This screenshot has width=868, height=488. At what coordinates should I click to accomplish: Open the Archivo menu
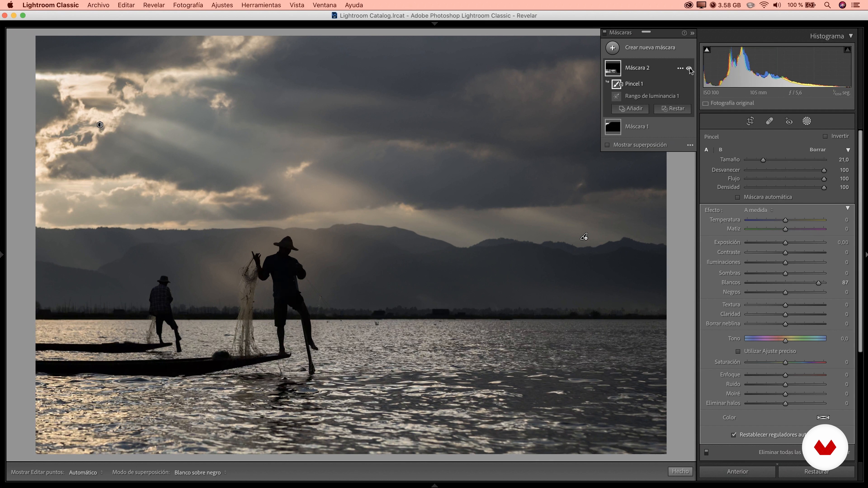click(x=98, y=5)
